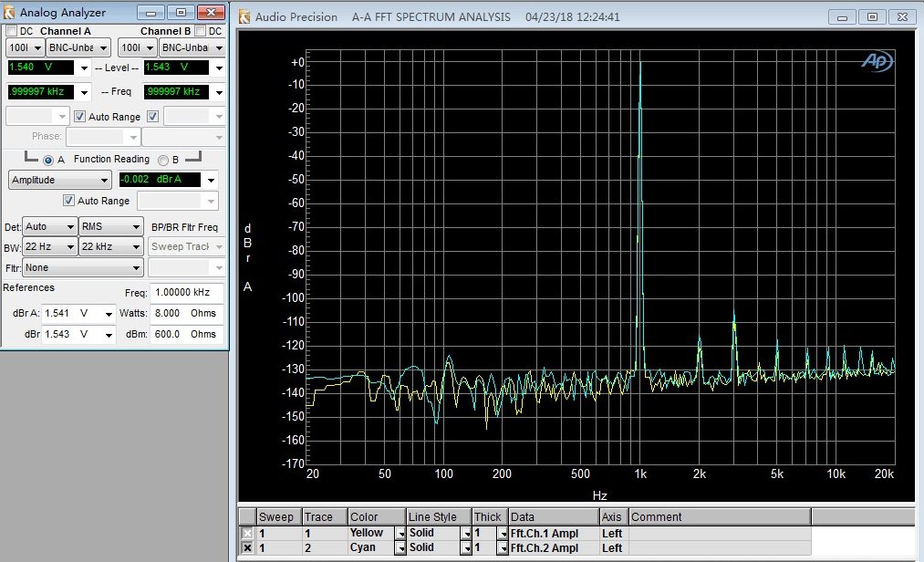Open the Sweep Track filter frequency dropdown
Screen dimensions: 924x562
[186, 246]
